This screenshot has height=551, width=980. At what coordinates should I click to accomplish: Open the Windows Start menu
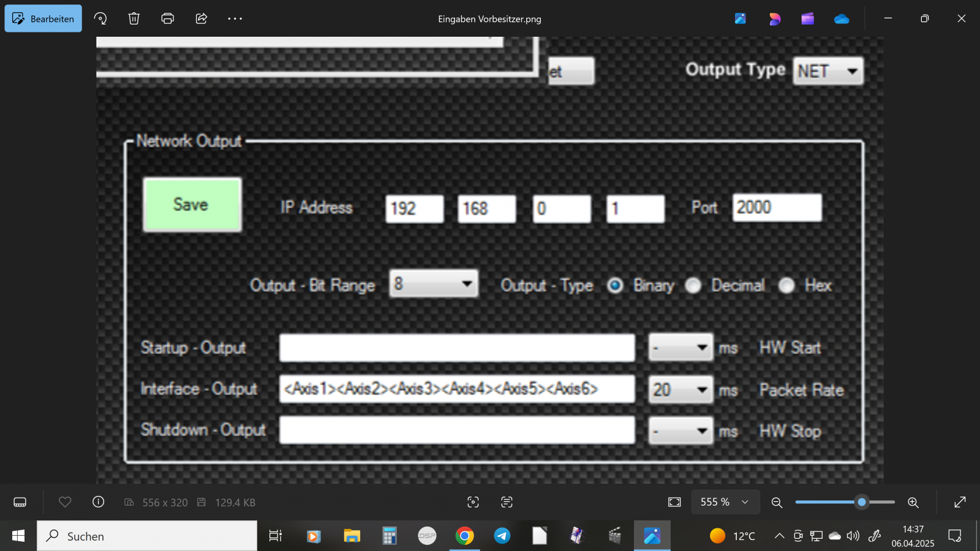pos(18,536)
